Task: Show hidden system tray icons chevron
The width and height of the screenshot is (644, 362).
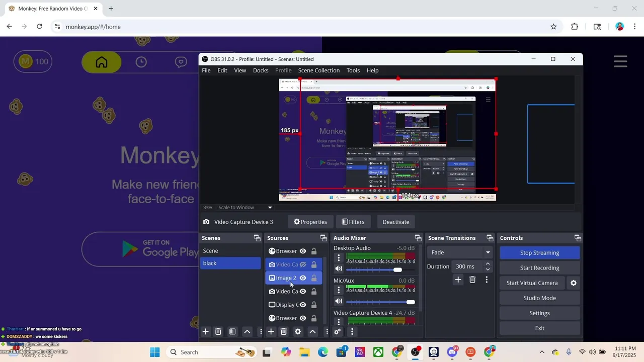Action: (x=542, y=352)
